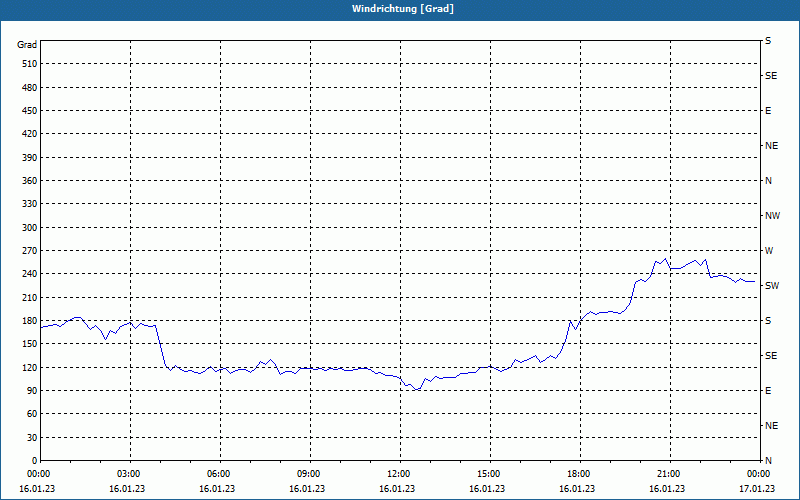Click the "SW" compass direction label

tap(772, 286)
